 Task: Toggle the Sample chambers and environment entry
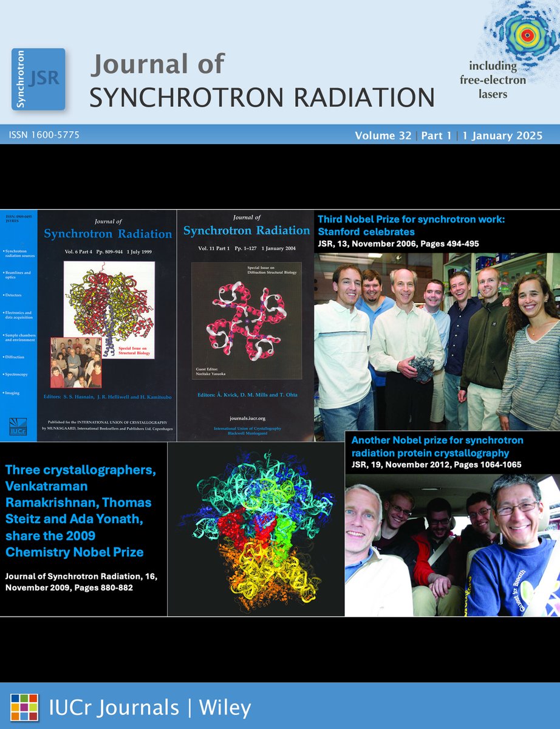21,337
